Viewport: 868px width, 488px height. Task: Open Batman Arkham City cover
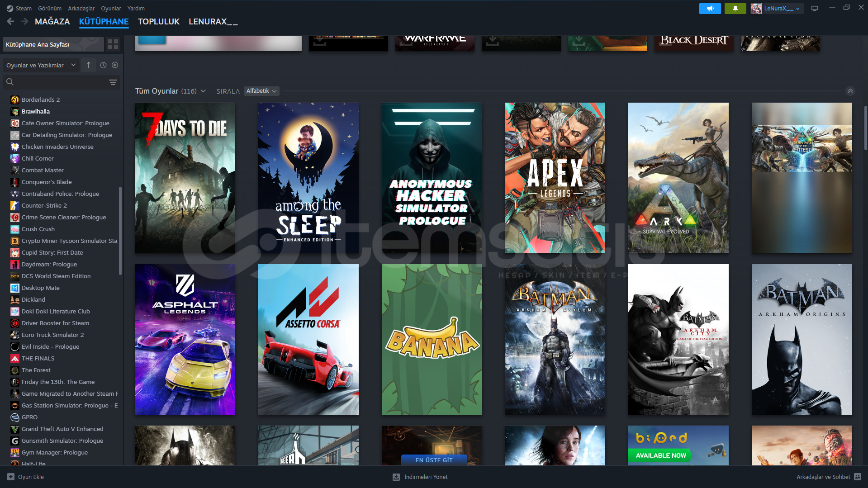[678, 339]
